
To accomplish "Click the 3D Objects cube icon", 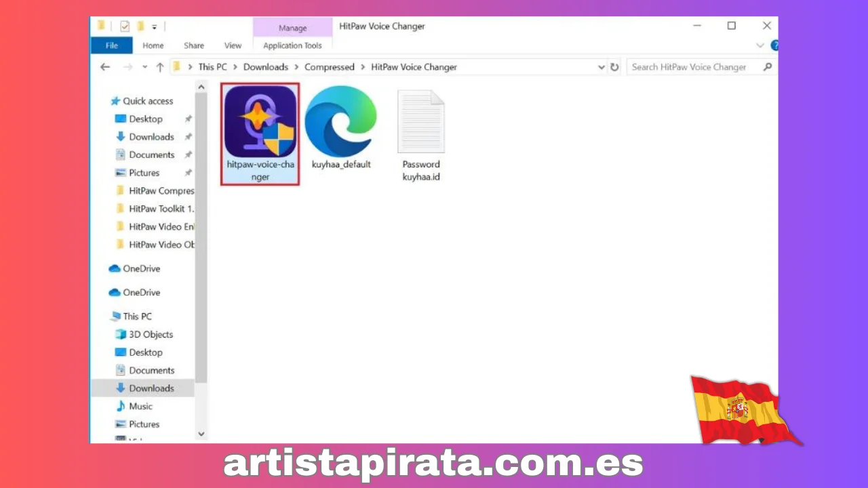I will coord(121,334).
